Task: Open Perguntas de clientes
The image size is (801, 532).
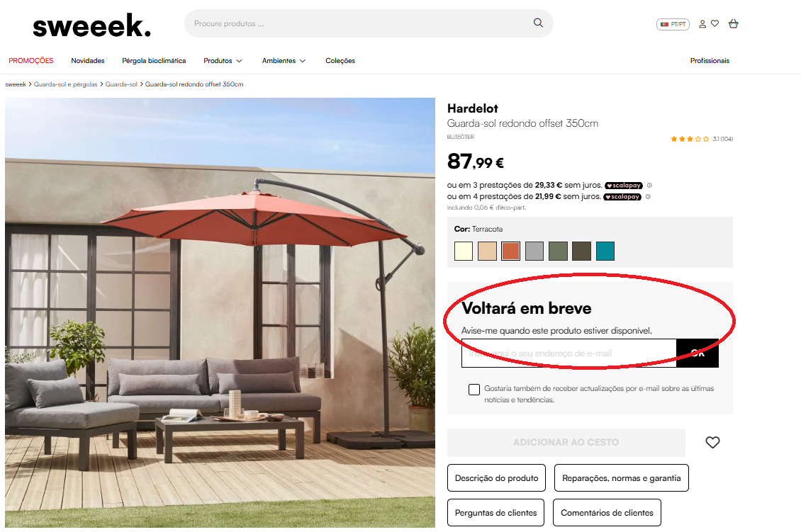Action: click(495, 513)
